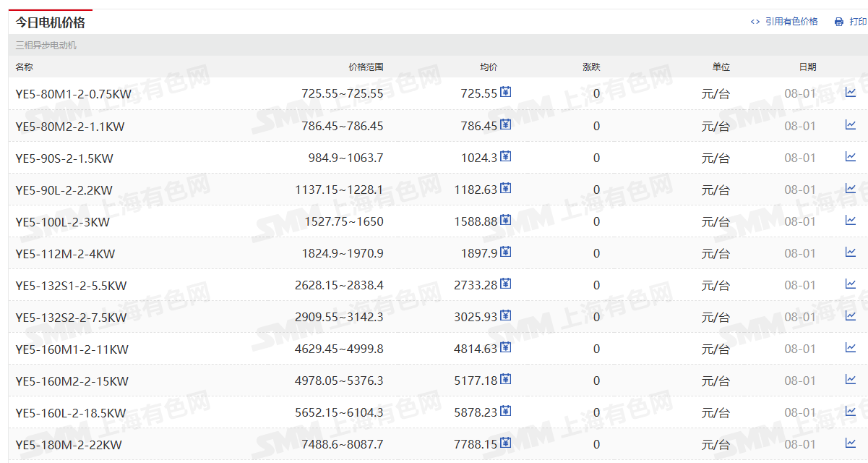The height and width of the screenshot is (463, 868).
Task: Open the YE5-90S-2-1.5KW product name
Action: 64,158
